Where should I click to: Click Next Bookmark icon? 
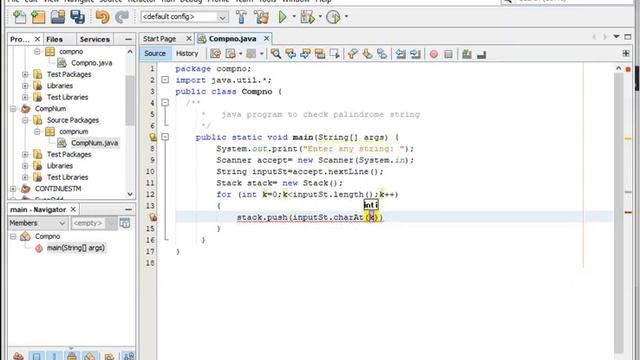(367, 54)
